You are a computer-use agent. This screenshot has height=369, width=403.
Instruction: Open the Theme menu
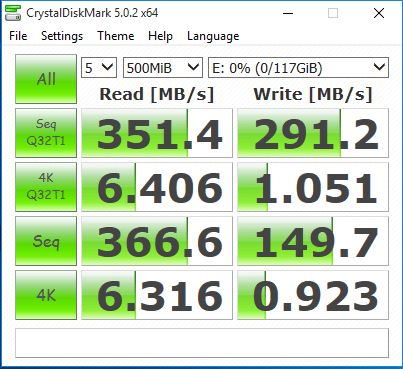pyautogui.click(x=116, y=36)
